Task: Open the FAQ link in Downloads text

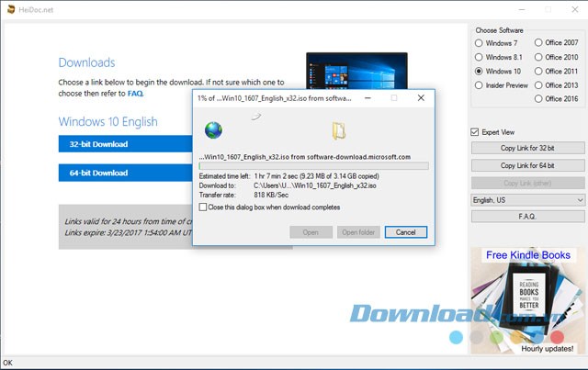Action: tap(135, 94)
